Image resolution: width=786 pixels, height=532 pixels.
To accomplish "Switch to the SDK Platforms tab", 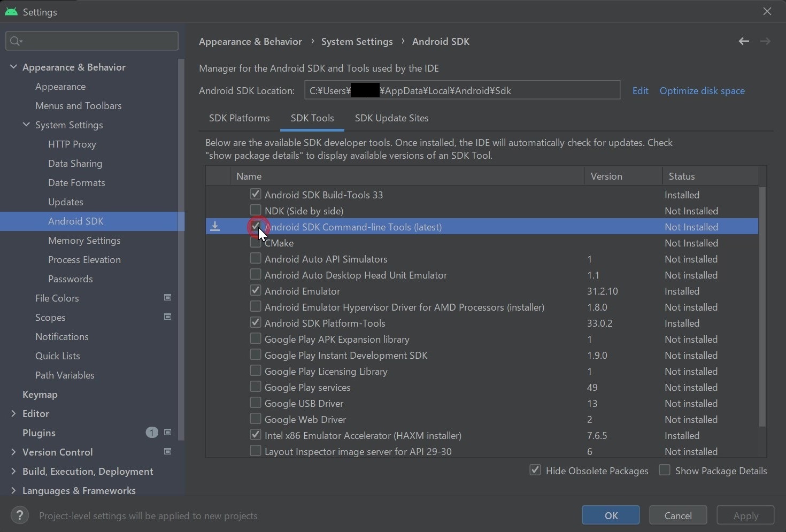I will tap(239, 118).
